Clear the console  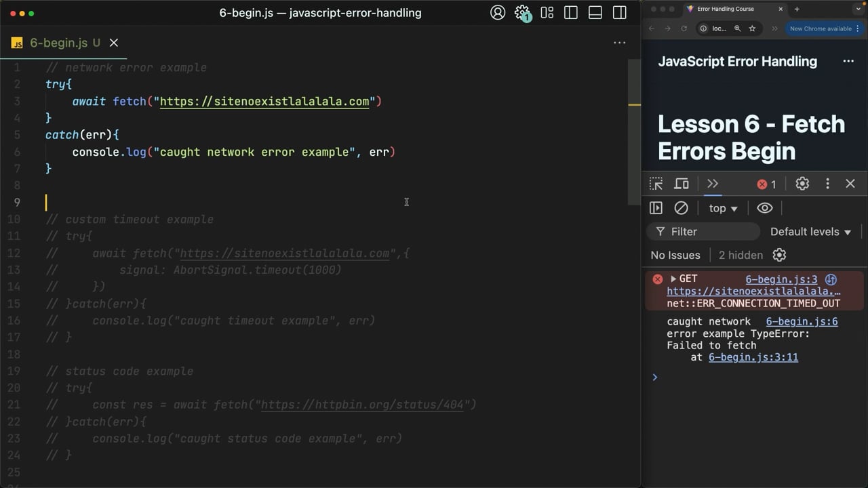coord(681,208)
